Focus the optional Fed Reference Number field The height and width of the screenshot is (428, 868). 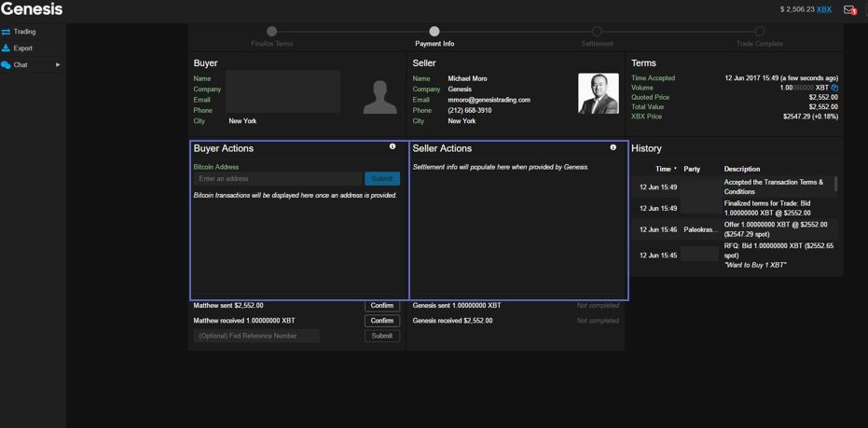256,336
